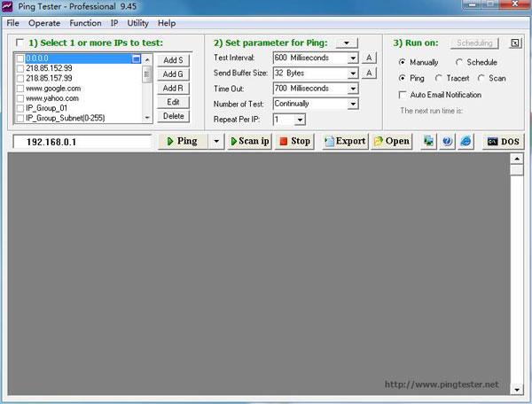Image resolution: width=532 pixels, height=404 pixels.
Task: Click the greyed Scheduling button
Action: click(x=474, y=43)
